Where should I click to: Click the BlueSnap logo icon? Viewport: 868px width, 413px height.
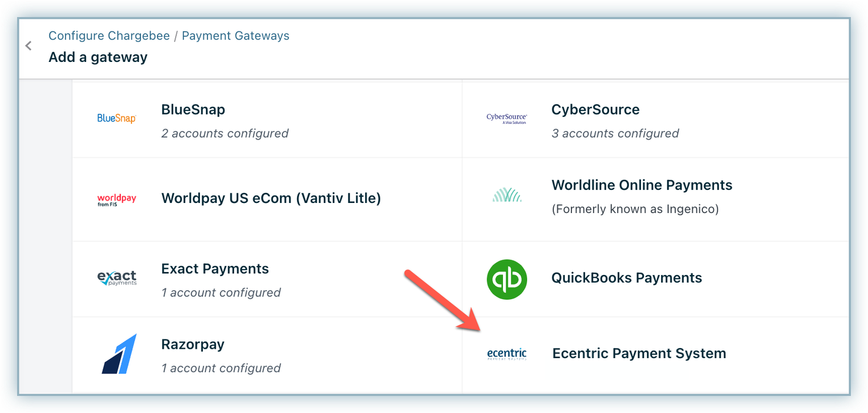tap(116, 119)
